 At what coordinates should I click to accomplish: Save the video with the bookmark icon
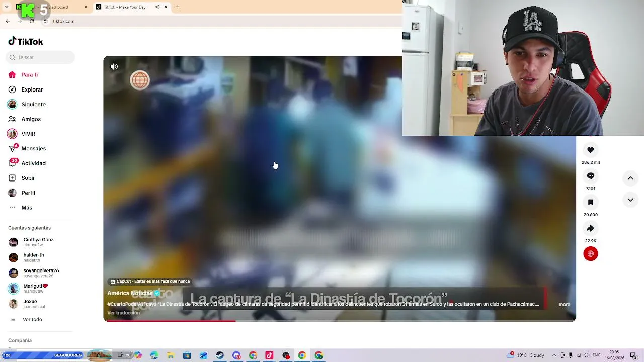tap(591, 202)
